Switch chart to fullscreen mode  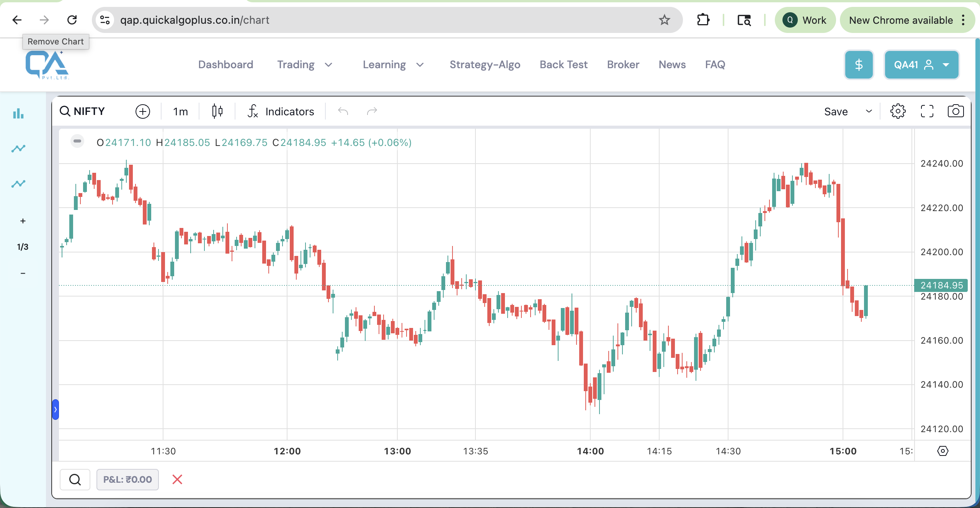pyautogui.click(x=927, y=111)
